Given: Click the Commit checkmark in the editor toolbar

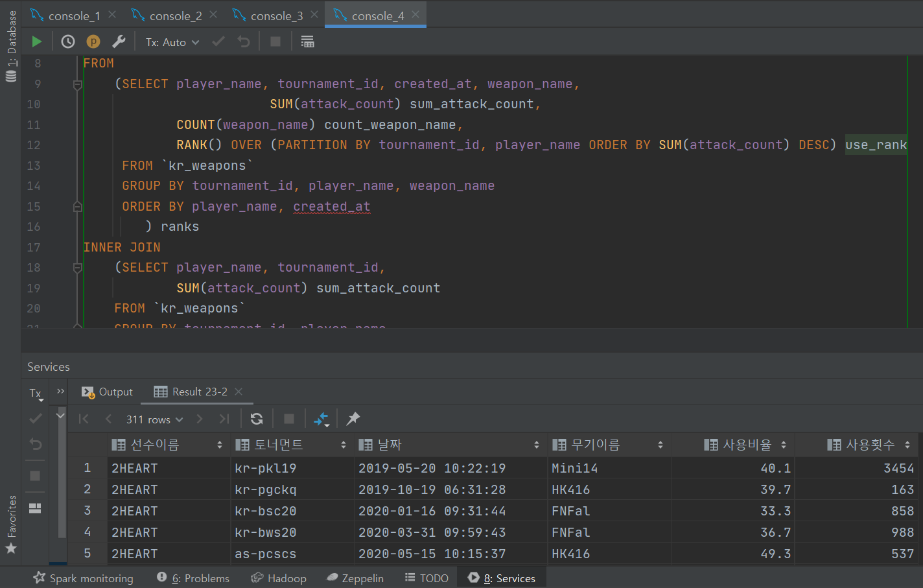Looking at the screenshot, I should coord(218,41).
